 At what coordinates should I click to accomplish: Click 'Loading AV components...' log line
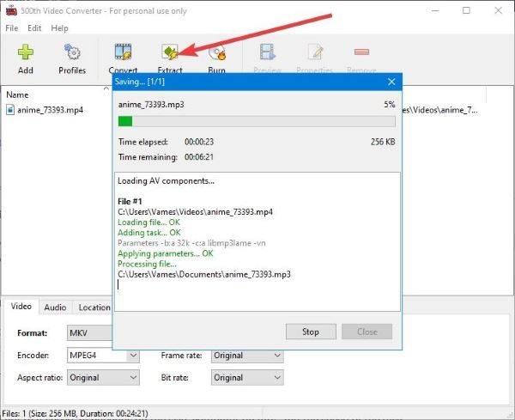click(x=166, y=180)
